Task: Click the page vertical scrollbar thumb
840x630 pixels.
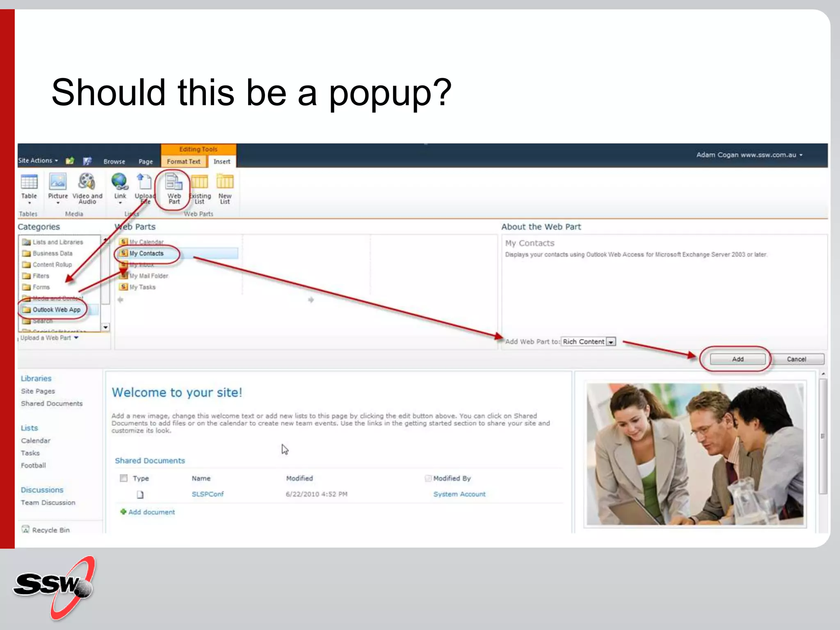Action: coord(823,436)
